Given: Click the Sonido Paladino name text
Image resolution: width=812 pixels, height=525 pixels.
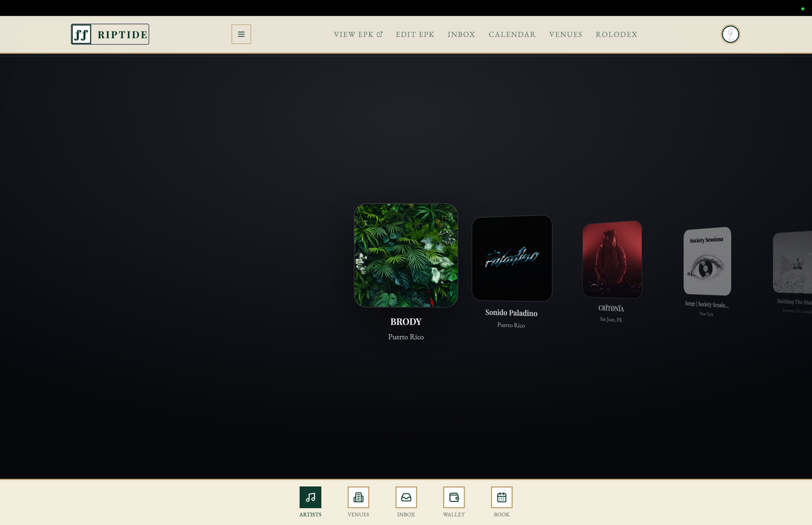Looking at the screenshot, I should [x=511, y=313].
